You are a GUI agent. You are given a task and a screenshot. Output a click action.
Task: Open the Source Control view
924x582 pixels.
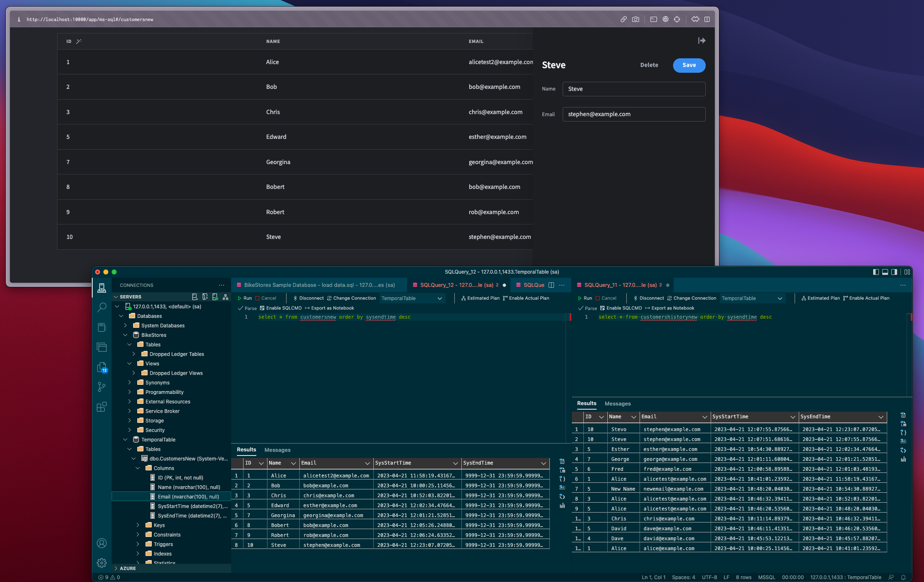click(102, 386)
